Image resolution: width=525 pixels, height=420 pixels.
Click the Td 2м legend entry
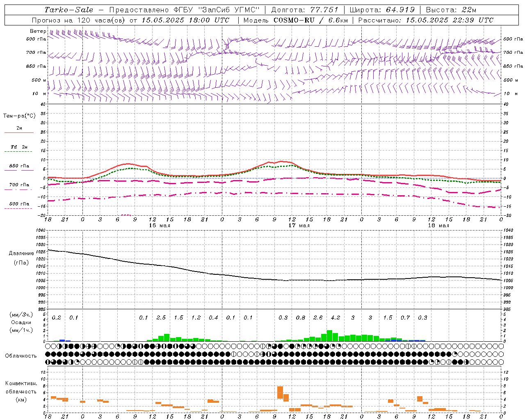click(19, 147)
